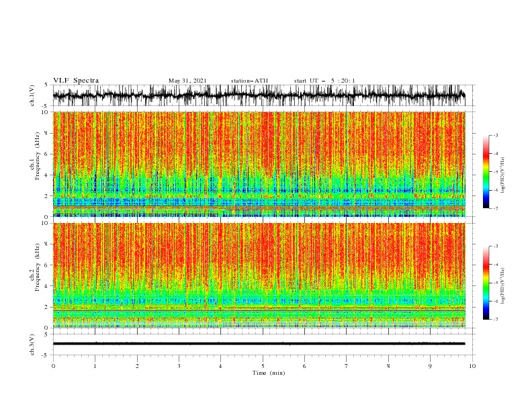Click time axis tick label "7"

point(347,366)
